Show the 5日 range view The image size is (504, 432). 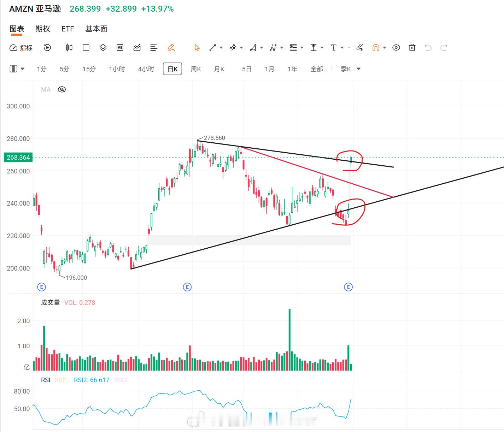click(x=247, y=69)
